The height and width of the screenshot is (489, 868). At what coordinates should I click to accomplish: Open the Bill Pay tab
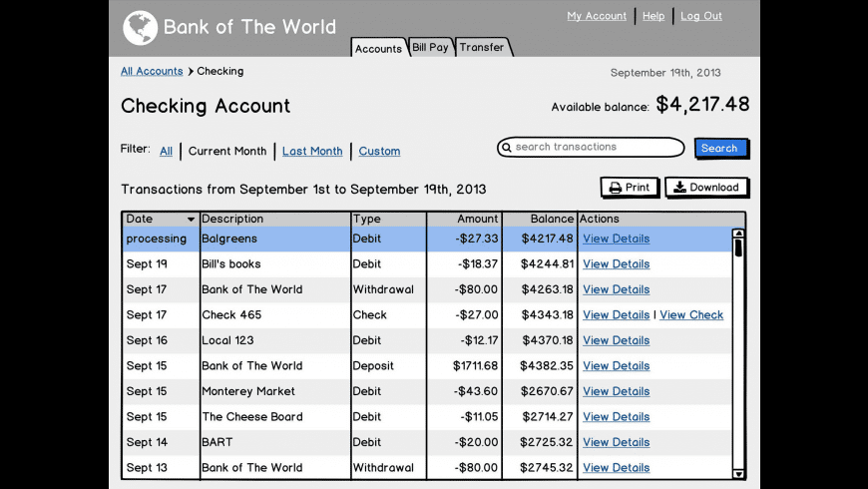pyautogui.click(x=430, y=47)
